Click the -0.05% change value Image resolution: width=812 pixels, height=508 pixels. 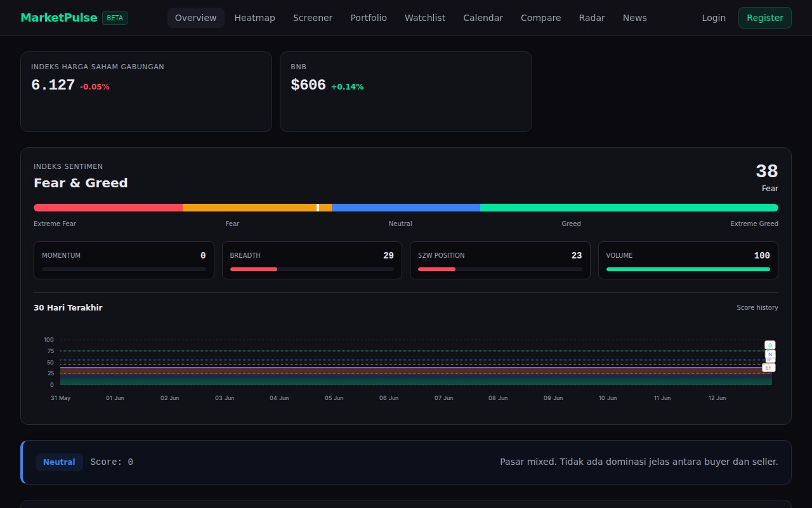click(95, 87)
